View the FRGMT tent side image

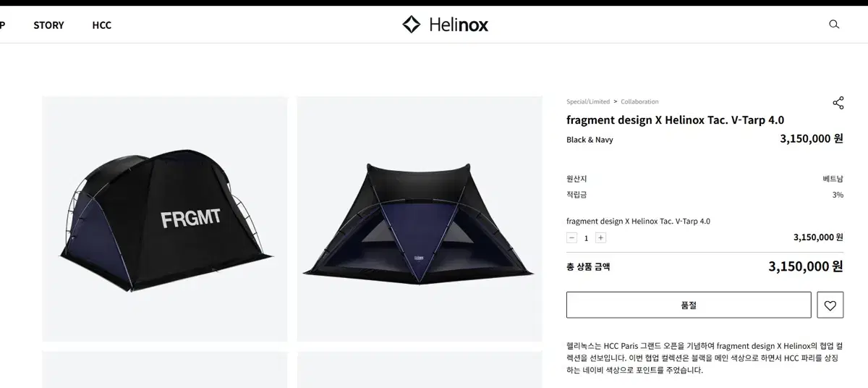[x=165, y=219]
